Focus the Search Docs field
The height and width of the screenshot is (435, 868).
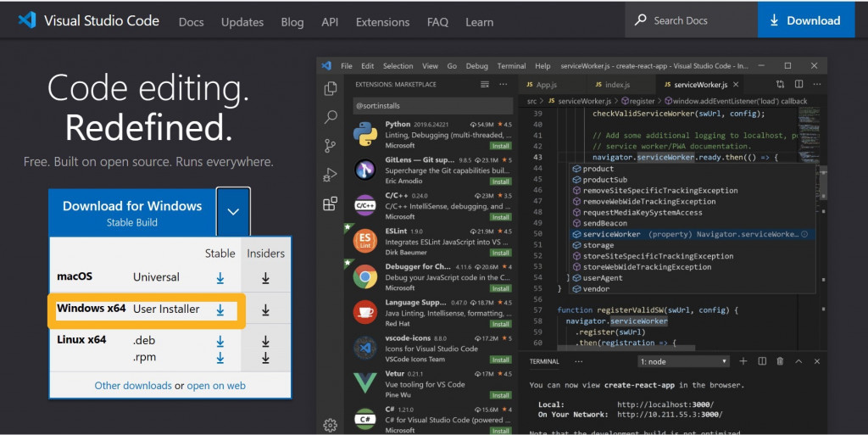[x=692, y=20]
